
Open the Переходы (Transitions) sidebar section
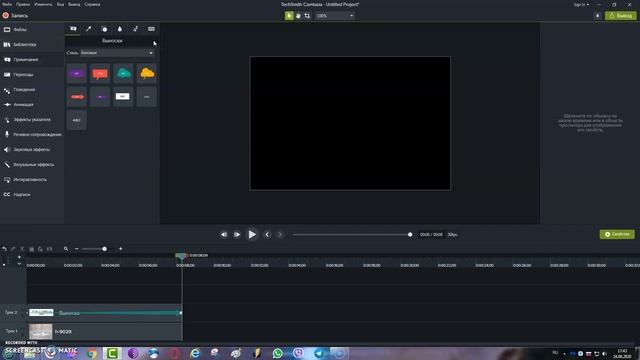[32, 75]
